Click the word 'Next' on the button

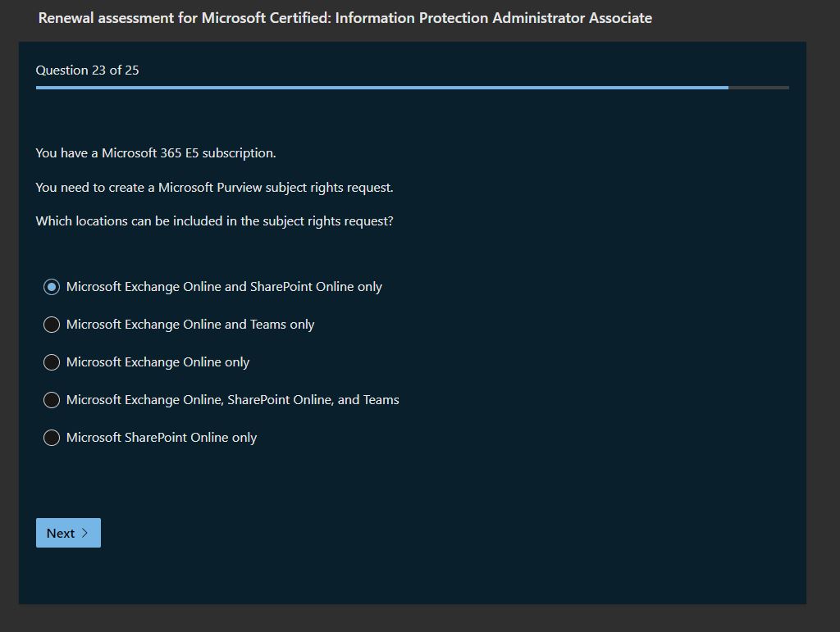[61, 533]
